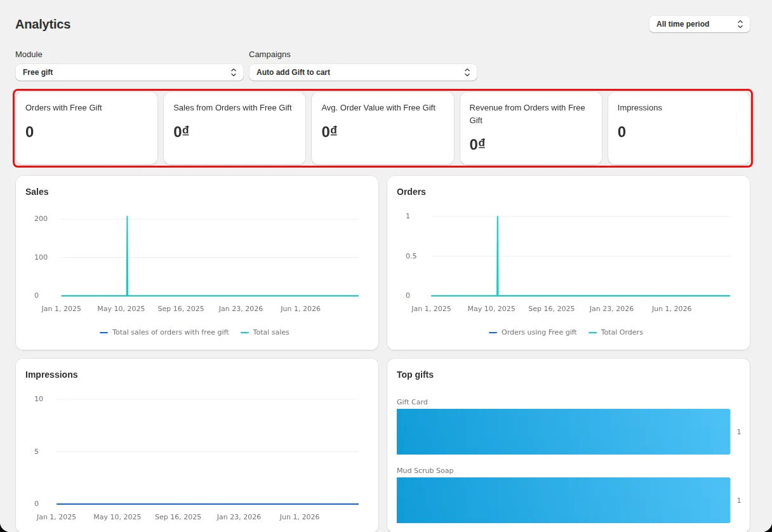Click 'Jan 23, 2026' on Orders chart axis

tap(611, 309)
